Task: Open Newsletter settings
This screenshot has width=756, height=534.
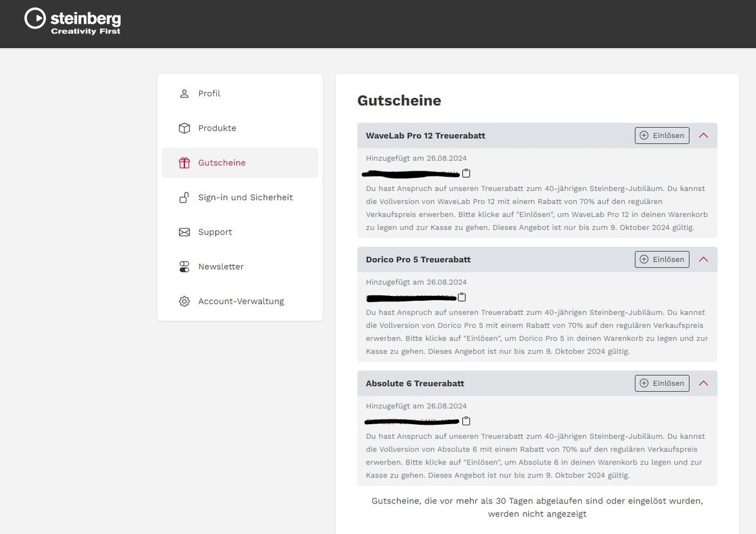Action: click(240, 267)
